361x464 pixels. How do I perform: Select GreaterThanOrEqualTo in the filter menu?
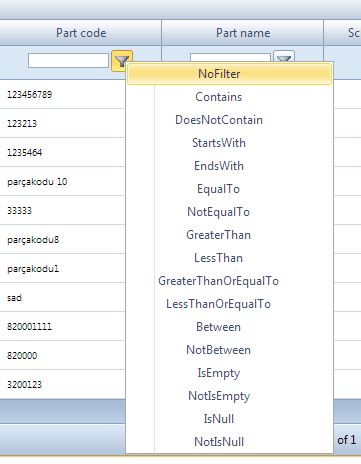coord(230,281)
